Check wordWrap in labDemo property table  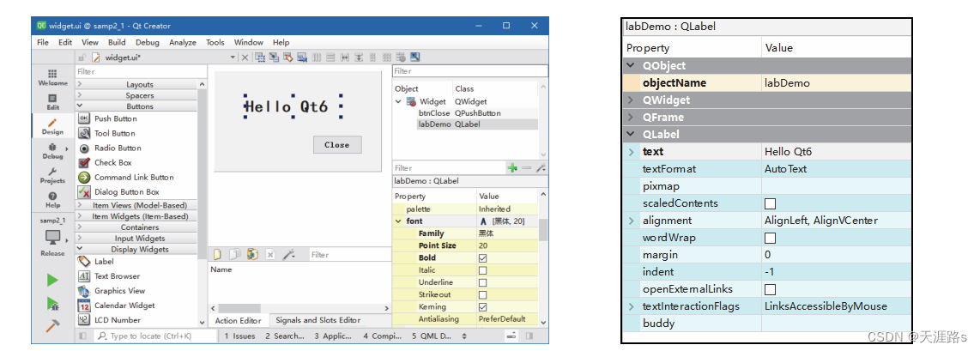(x=770, y=238)
